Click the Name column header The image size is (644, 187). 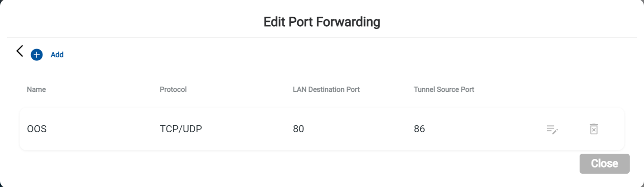pyautogui.click(x=36, y=89)
